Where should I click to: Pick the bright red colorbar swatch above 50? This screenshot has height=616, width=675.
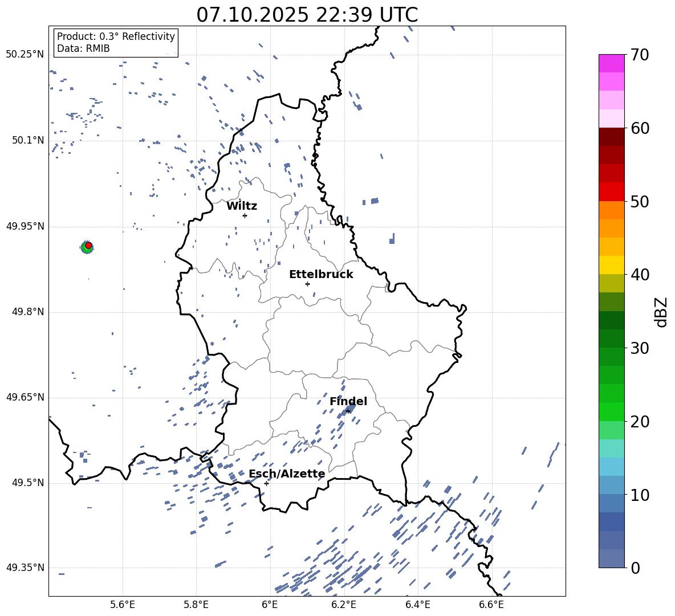(x=611, y=192)
